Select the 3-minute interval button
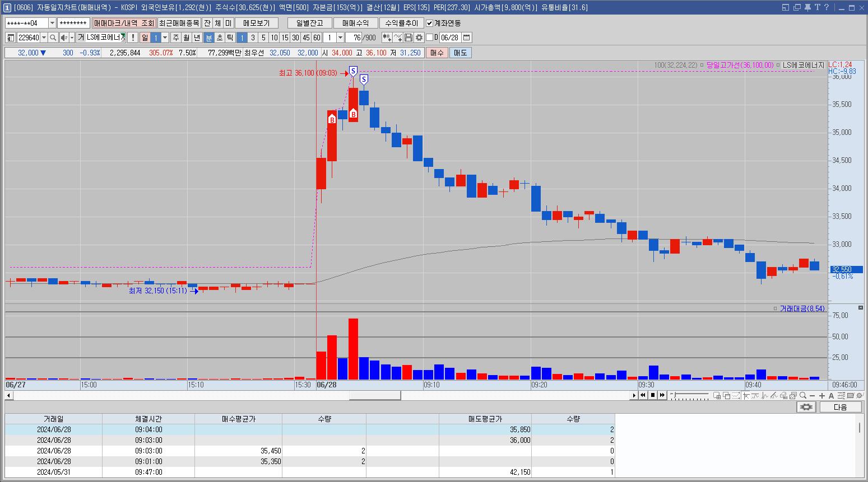The height and width of the screenshot is (482, 868). (x=253, y=38)
